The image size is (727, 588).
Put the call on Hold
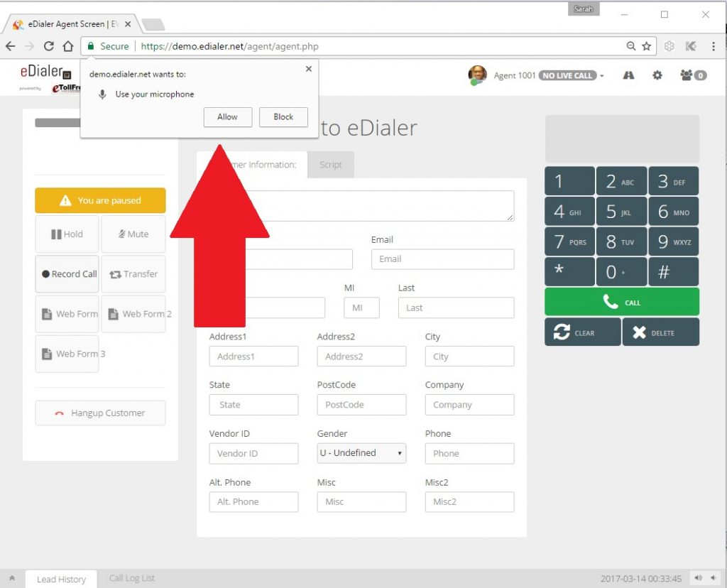[67, 234]
